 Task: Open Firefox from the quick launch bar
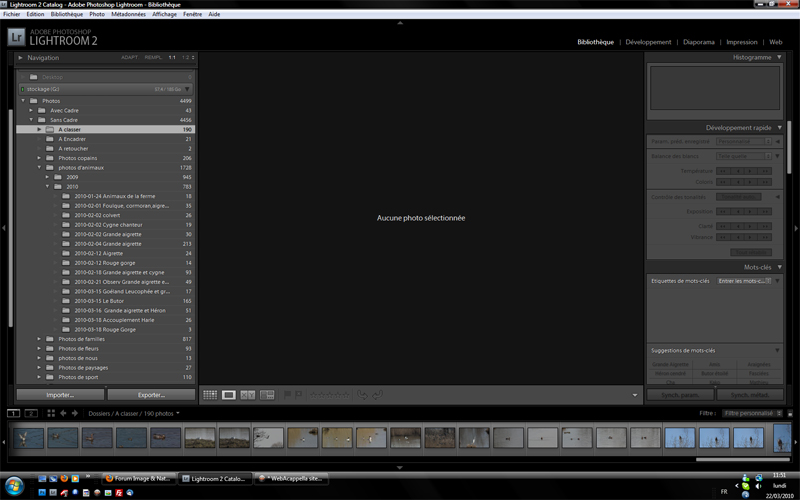click(x=64, y=479)
